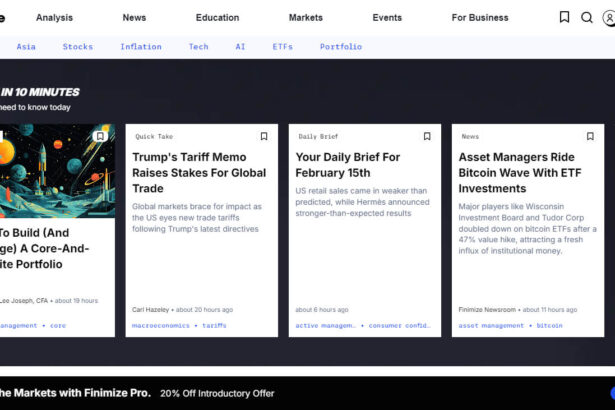Click the consumer confidence tag
The height and width of the screenshot is (410, 615).
(x=399, y=326)
